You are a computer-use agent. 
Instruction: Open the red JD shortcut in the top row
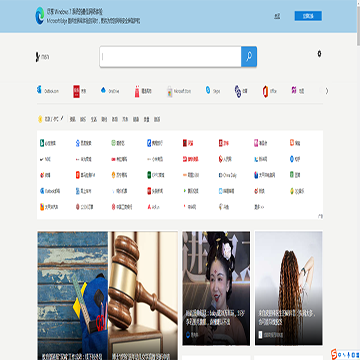(76, 91)
